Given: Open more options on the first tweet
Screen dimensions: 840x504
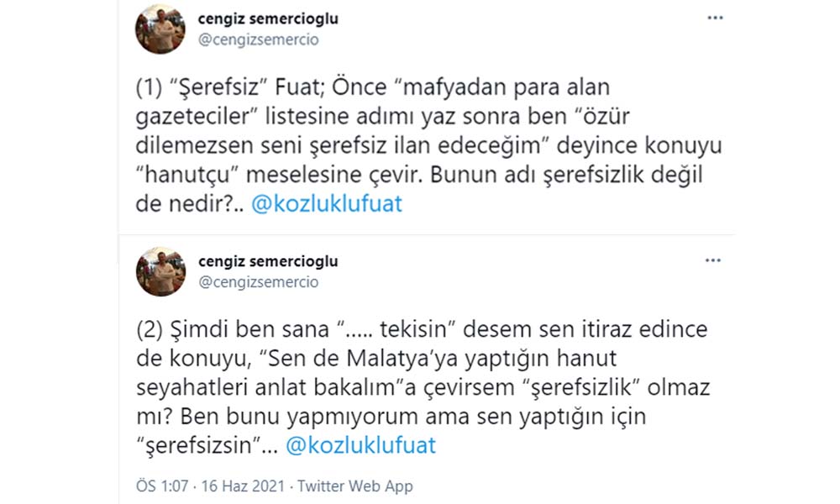Looking at the screenshot, I should (715, 18).
